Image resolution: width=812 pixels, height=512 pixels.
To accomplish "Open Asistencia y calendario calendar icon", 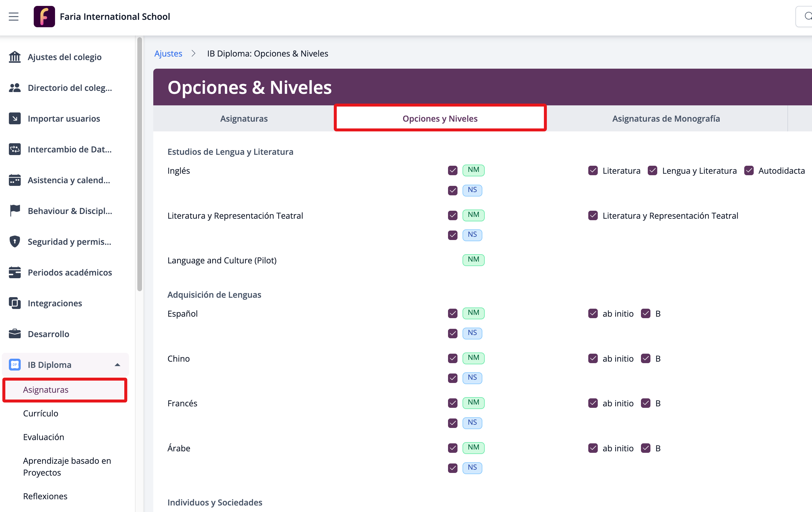I will [x=14, y=180].
